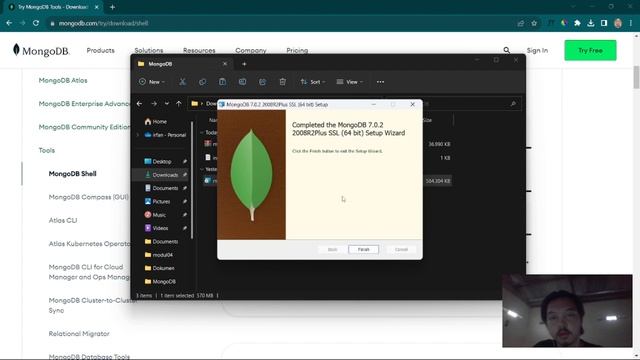Open a new Chrome tab

click(112, 7)
